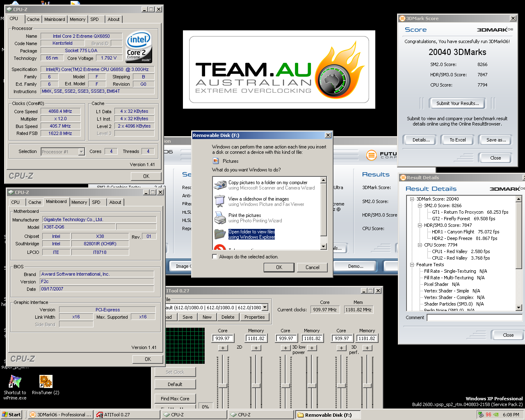
Task: Click the 2D Core clock slider
Action: [223, 386]
